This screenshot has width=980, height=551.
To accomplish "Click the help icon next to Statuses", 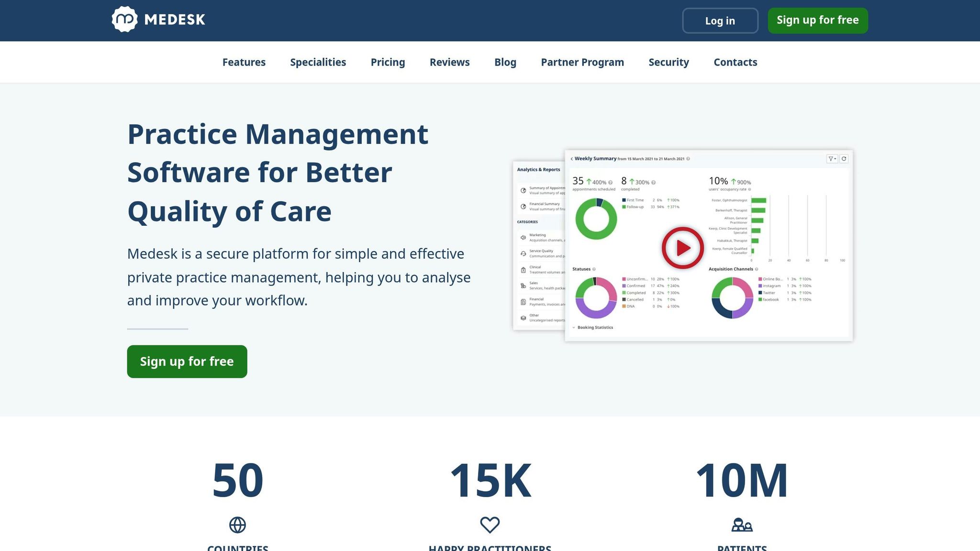I will [594, 269].
